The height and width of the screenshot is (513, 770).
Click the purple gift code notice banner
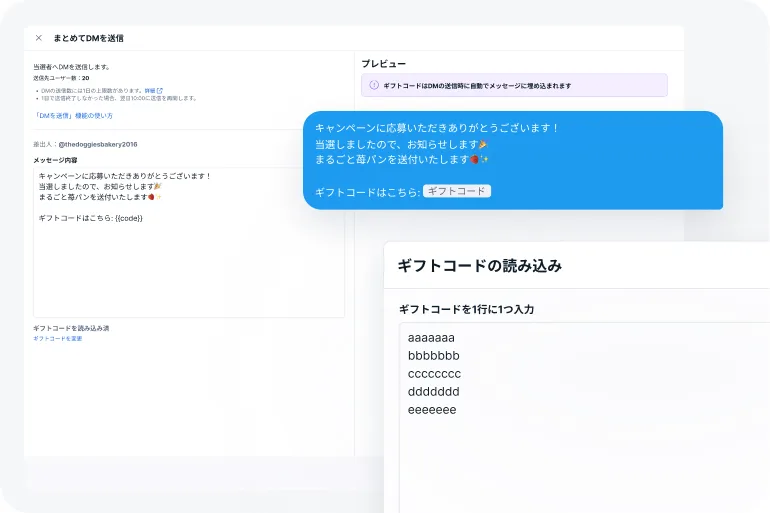click(x=514, y=86)
